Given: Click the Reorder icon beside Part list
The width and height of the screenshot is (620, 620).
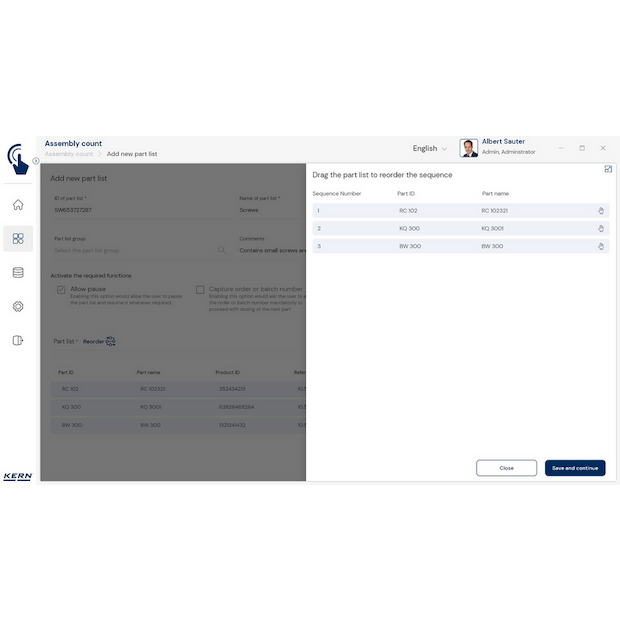Looking at the screenshot, I should tap(110, 341).
